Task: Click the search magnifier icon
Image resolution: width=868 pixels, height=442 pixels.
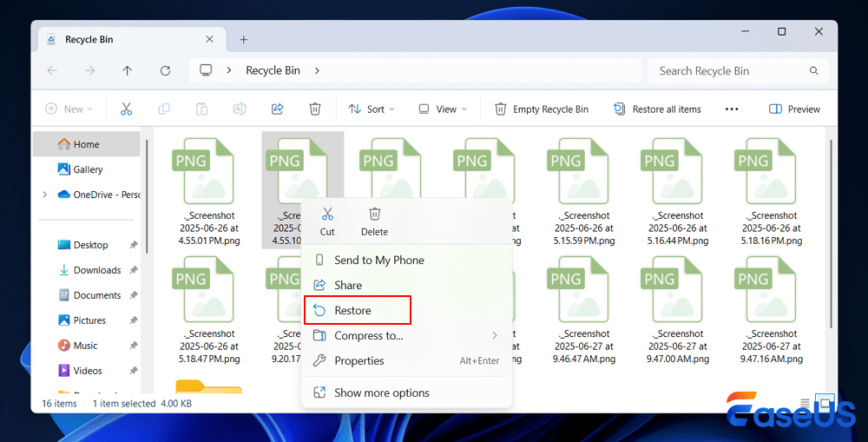Action: pyautogui.click(x=814, y=71)
